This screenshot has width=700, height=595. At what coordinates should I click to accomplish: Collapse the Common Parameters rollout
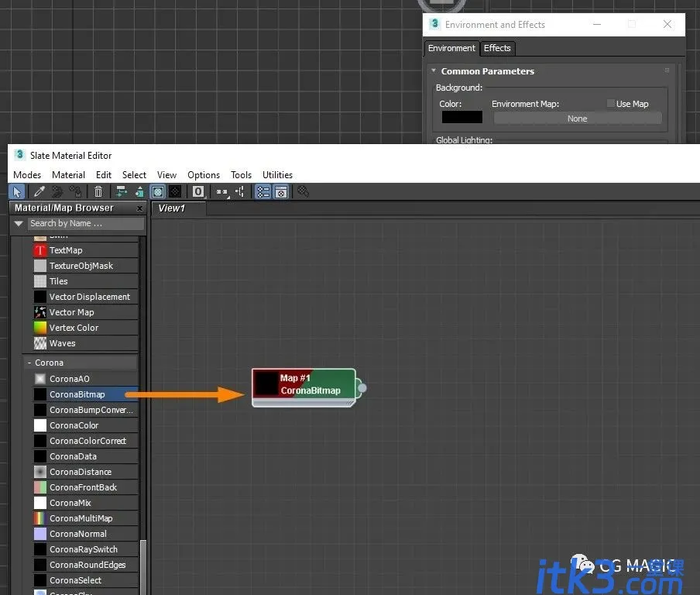point(487,71)
